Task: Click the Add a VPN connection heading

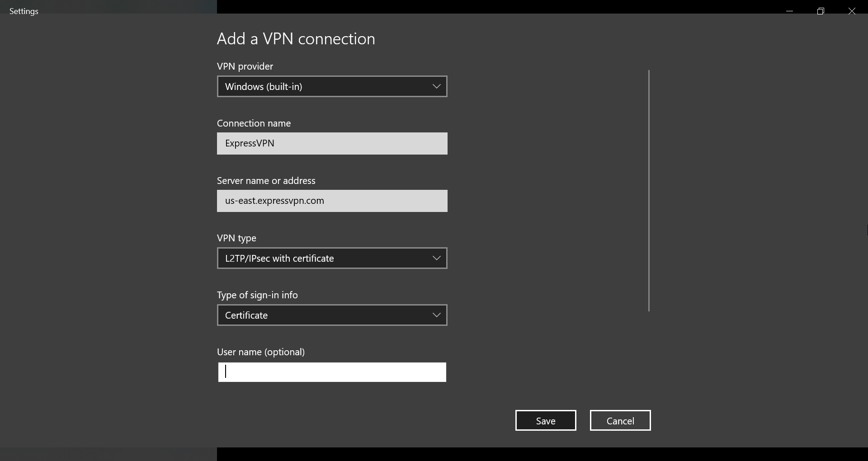Action: tap(296, 38)
